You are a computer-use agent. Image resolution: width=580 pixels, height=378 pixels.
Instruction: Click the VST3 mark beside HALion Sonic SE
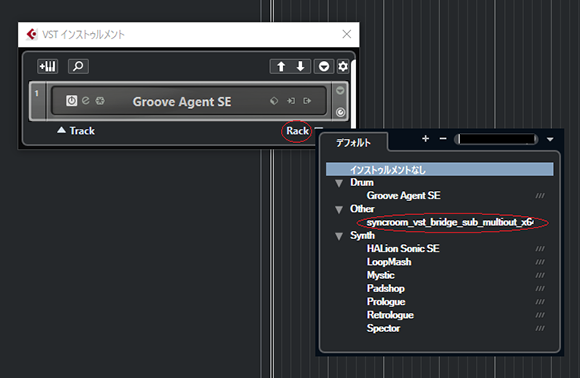[540, 249]
